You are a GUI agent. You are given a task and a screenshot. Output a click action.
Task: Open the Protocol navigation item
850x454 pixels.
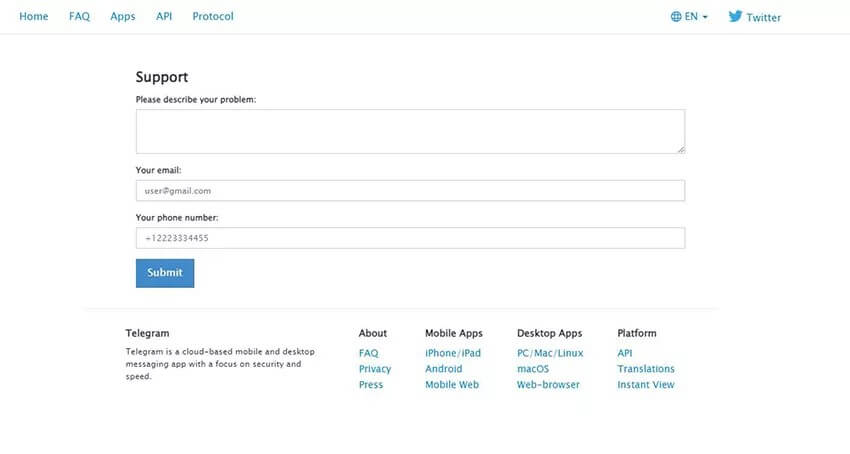pyautogui.click(x=213, y=17)
